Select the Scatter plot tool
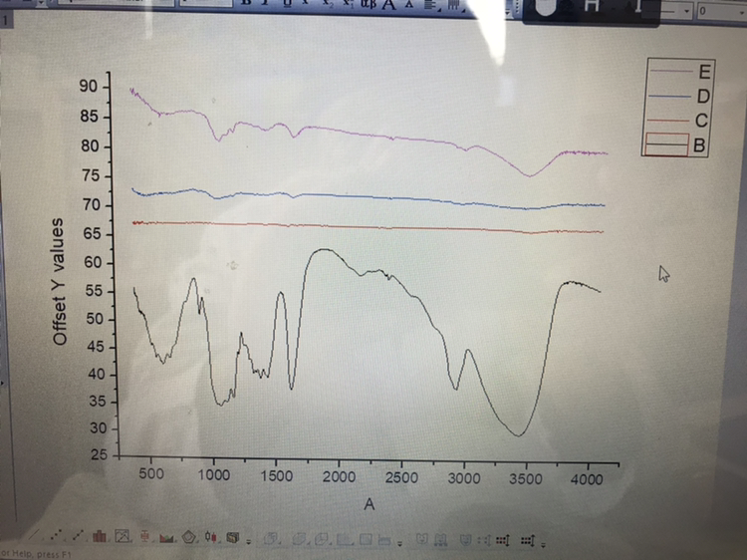747x560 pixels. tap(56, 536)
